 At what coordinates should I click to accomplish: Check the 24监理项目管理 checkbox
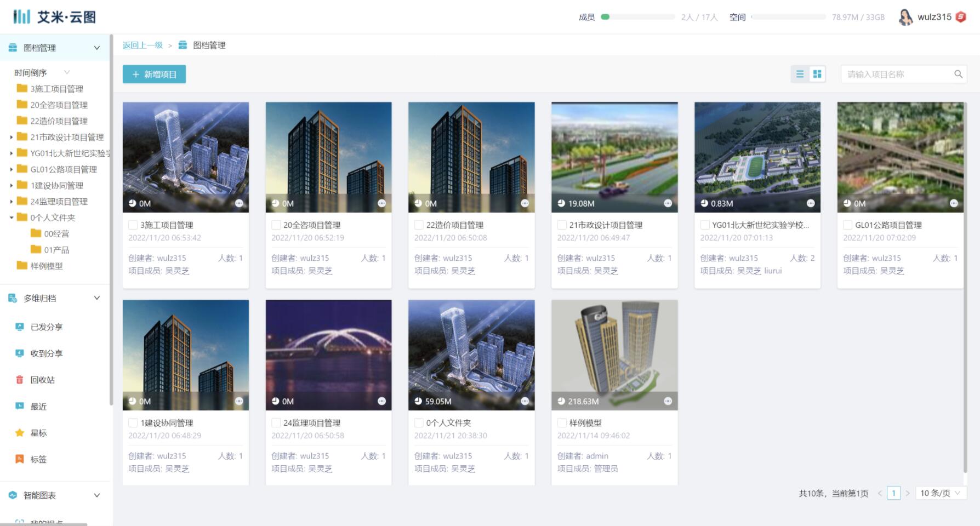pos(276,422)
